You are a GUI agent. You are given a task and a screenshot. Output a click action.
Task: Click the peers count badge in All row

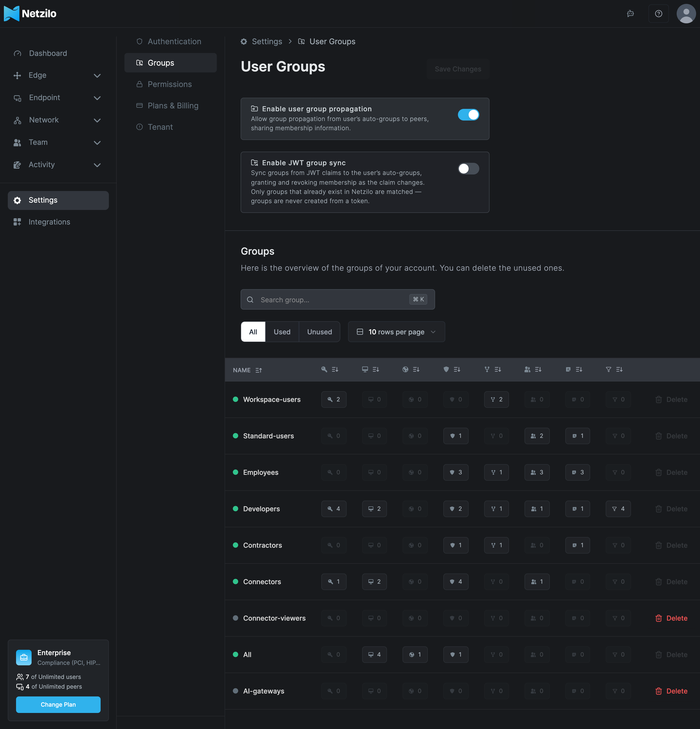(374, 655)
